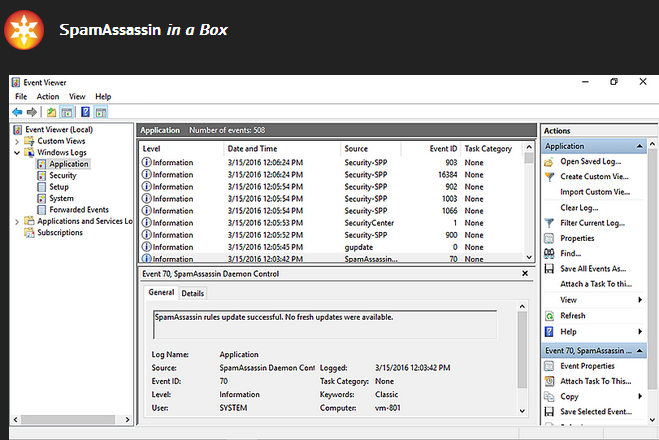Click the Save All Events As floppy icon
This screenshot has height=440, width=659.
click(x=549, y=269)
